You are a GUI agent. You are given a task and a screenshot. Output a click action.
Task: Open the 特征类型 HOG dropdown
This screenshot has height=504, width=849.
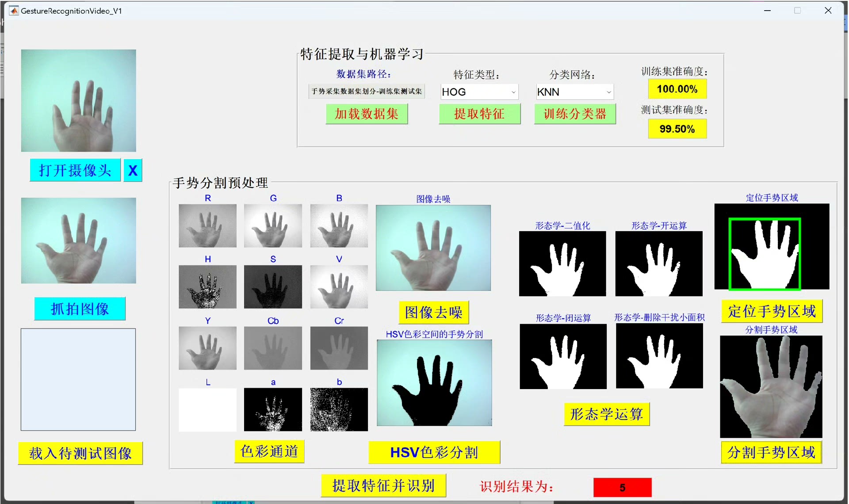point(479,92)
